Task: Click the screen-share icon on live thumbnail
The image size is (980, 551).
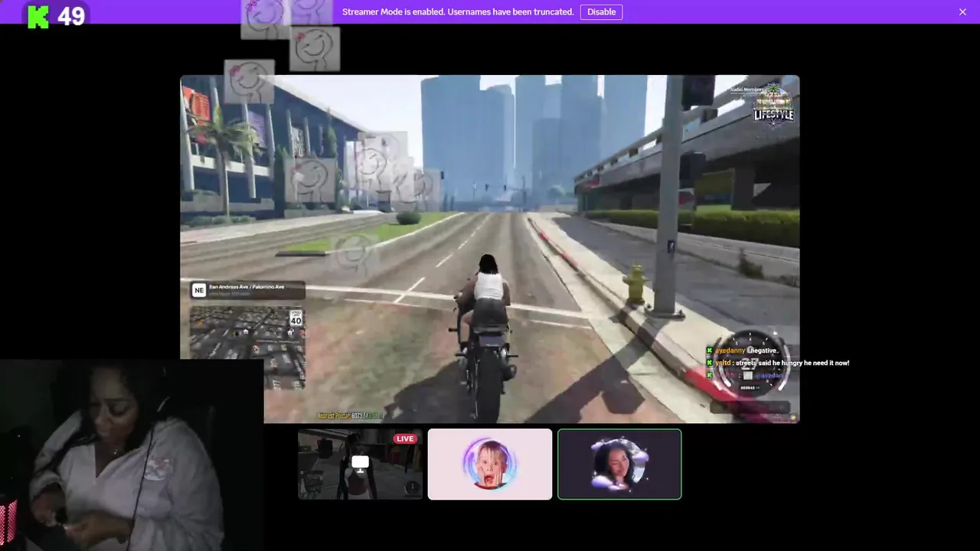Action: (360, 462)
